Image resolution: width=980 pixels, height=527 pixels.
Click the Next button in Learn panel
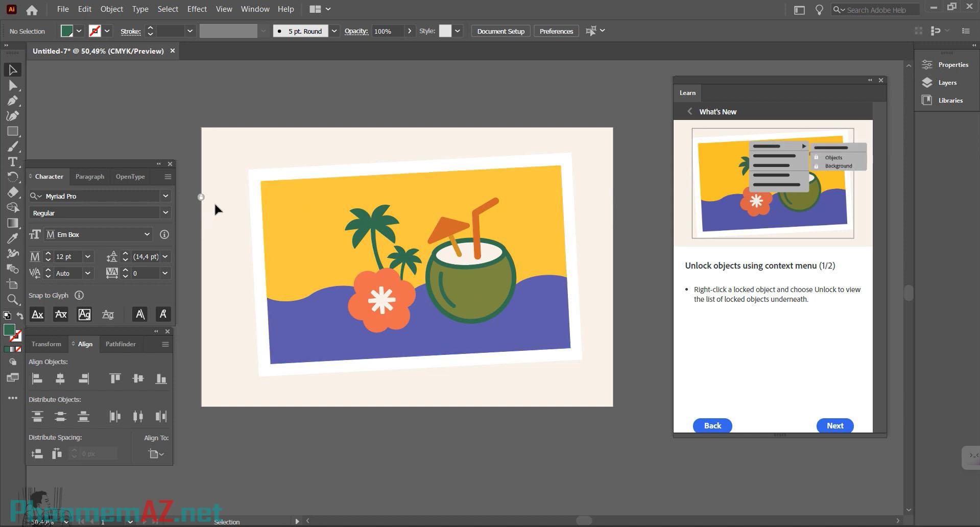click(x=834, y=425)
